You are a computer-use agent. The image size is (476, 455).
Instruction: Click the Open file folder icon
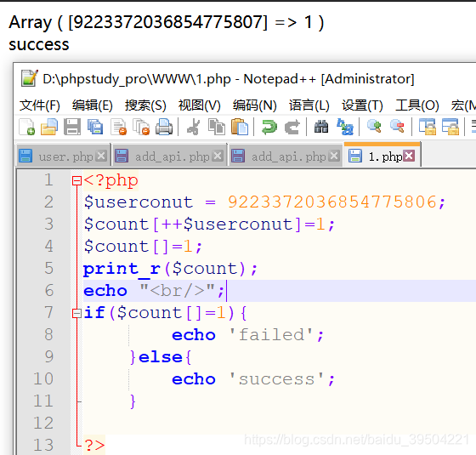pos(49,127)
